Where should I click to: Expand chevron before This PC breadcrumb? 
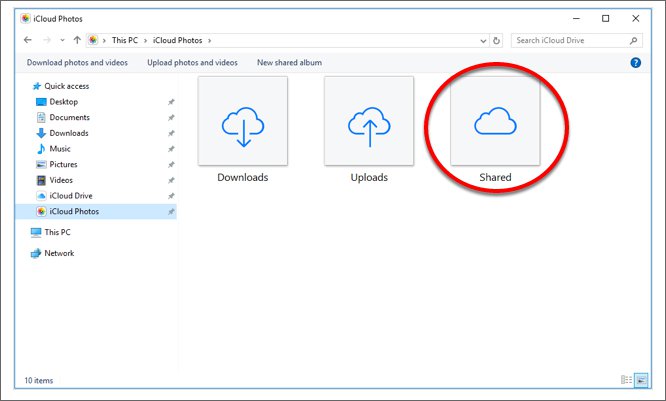click(104, 41)
